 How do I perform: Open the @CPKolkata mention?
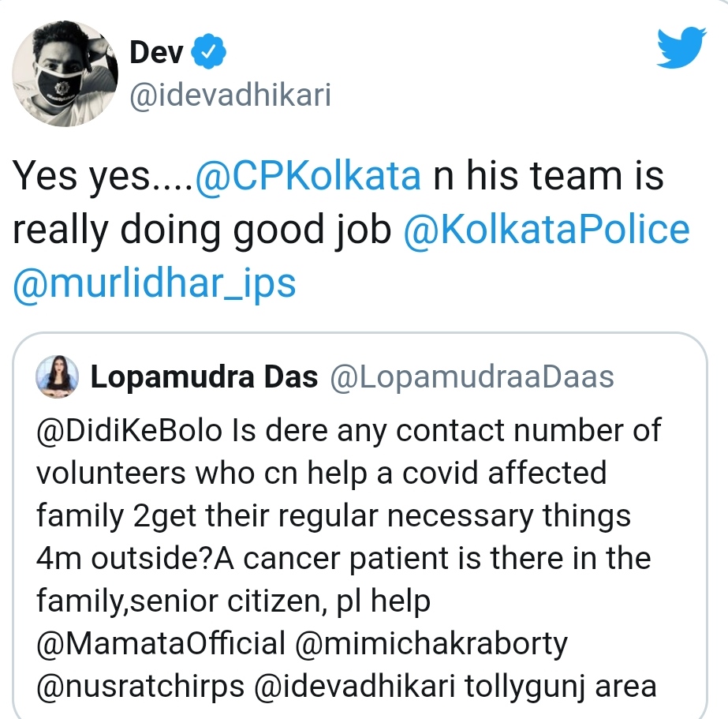(308, 177)
